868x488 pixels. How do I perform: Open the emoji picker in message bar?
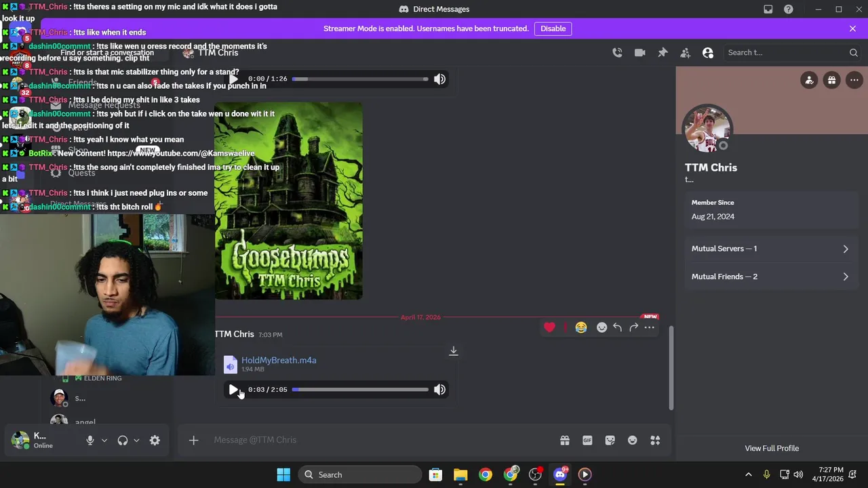tap(632, 441)
